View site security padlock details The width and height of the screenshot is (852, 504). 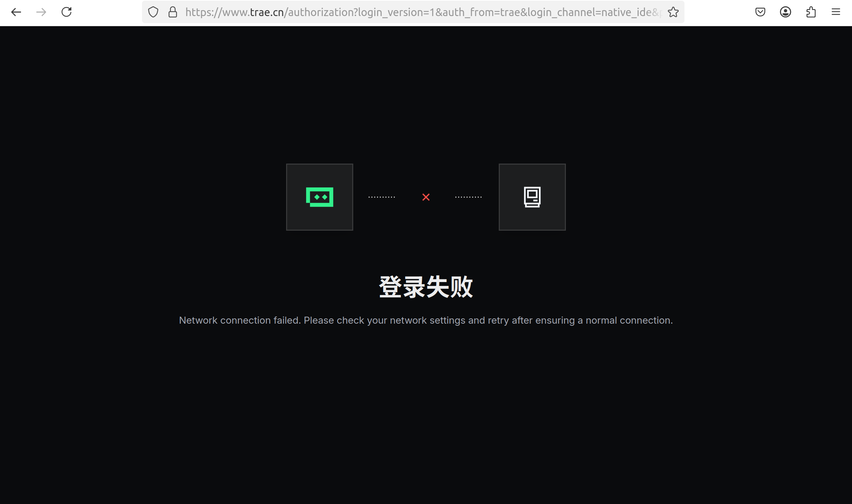(x=173, y=12)
